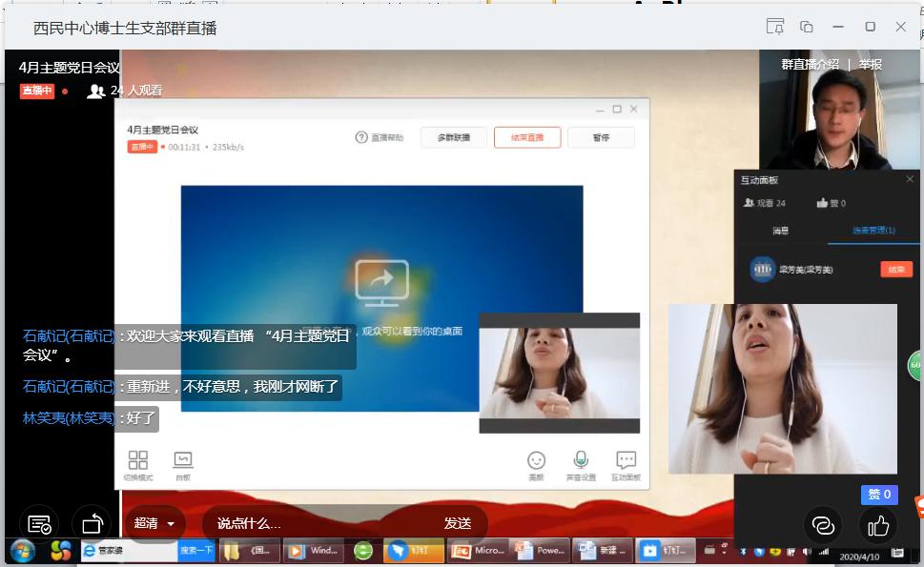Click the 美颜 beauty face icon

pyautogui.click(x=537, y=462)
